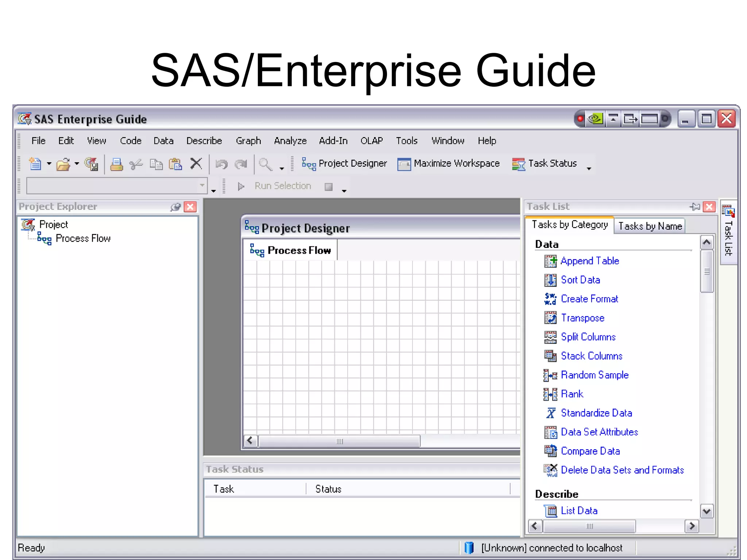Click the Random Sample task icon
The height and width of the screenshot is (560, 747).
tap(550, 375)
